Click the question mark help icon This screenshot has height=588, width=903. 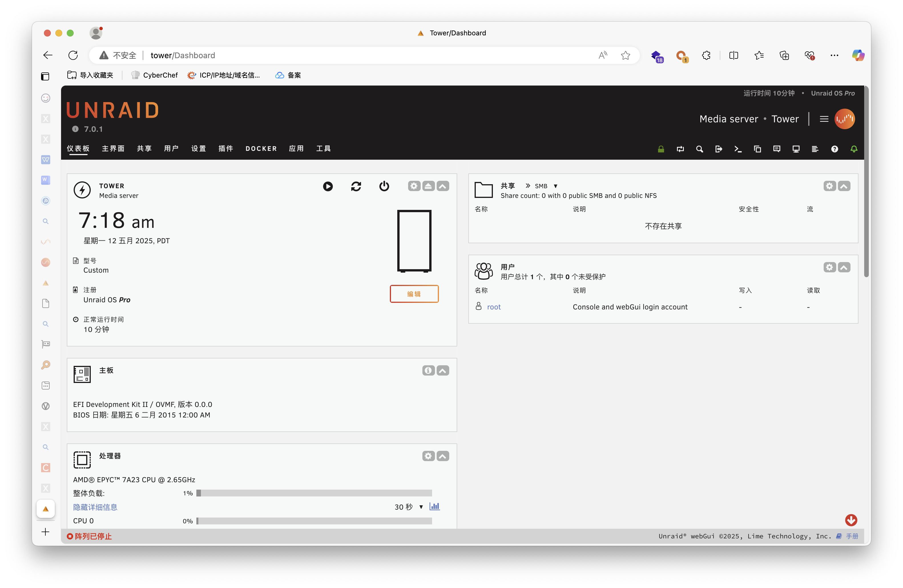[834, 149]
